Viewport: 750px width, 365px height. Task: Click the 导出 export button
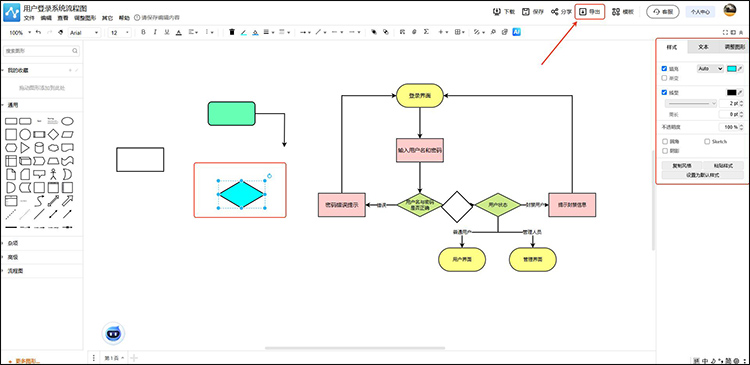[x=590, y=11]
